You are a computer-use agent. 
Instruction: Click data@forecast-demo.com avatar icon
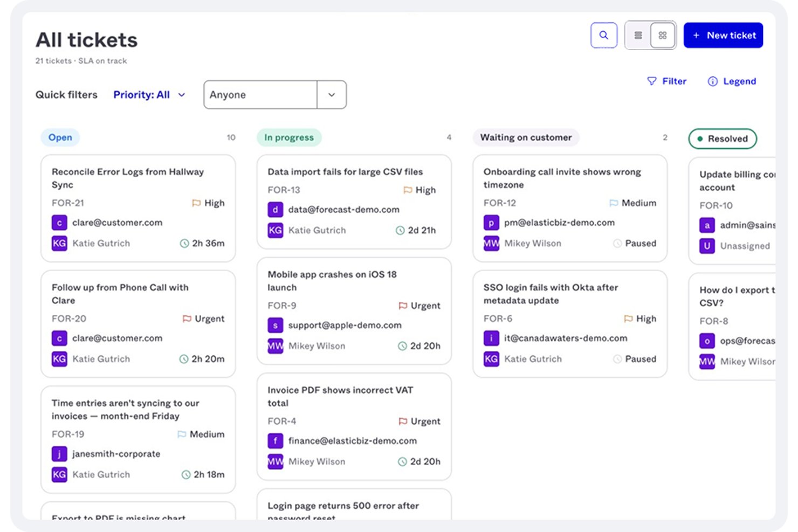point(276,210)
